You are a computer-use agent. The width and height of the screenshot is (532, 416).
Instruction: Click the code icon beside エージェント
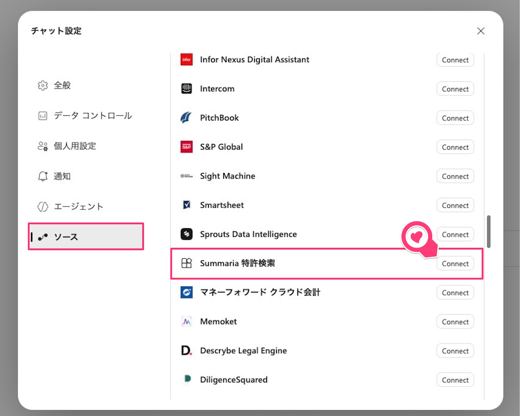coord(43,207)
